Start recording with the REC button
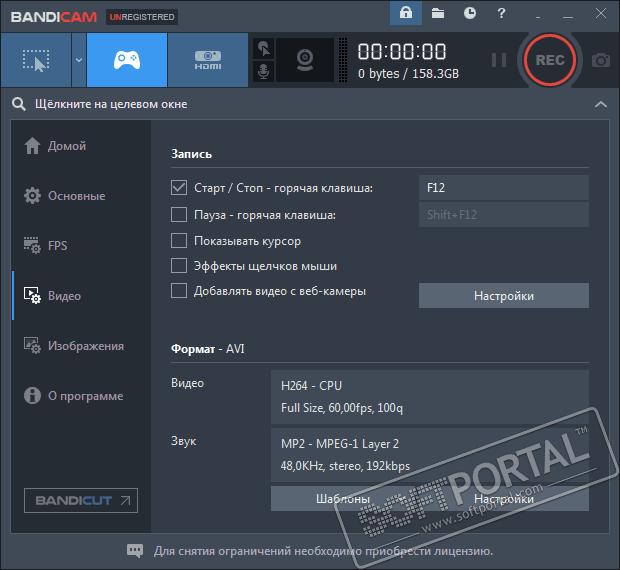This screenshot has height=570, width=620. click(x=550, y=60)
